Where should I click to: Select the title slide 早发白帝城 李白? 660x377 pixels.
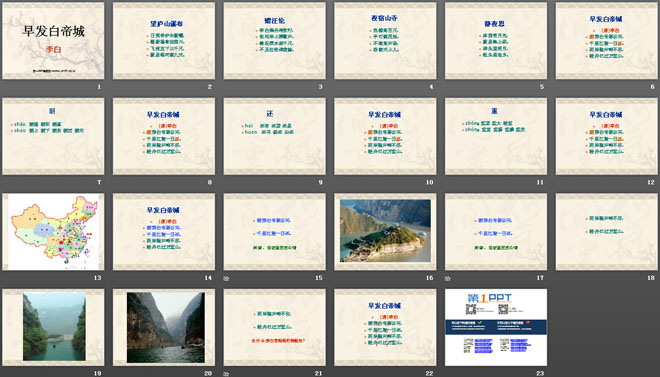click(x=53, y=40)
